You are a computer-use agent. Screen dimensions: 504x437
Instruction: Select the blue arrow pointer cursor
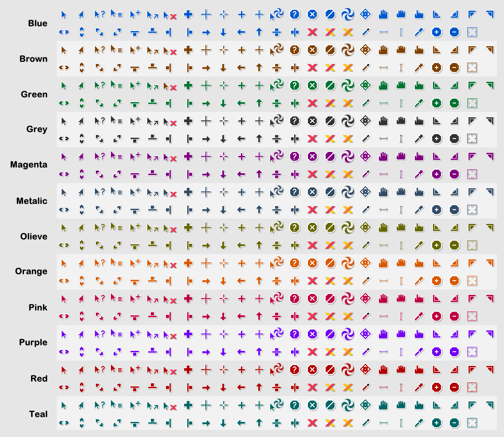(63, 15)
